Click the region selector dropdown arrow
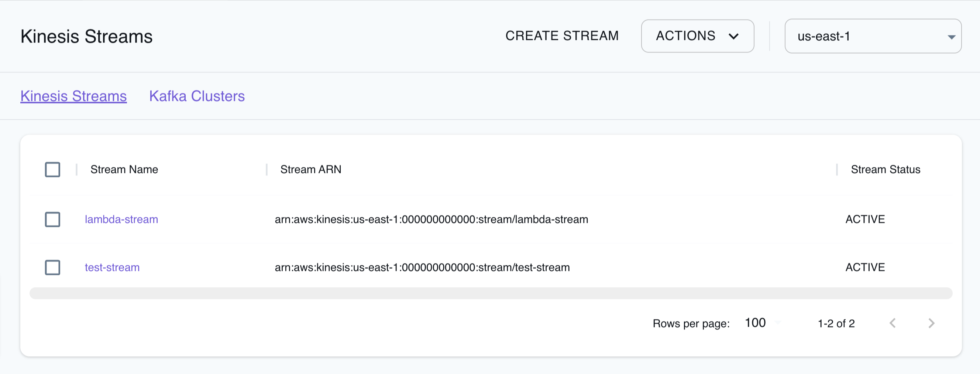The image size is (980, 374). coord(952,37)
